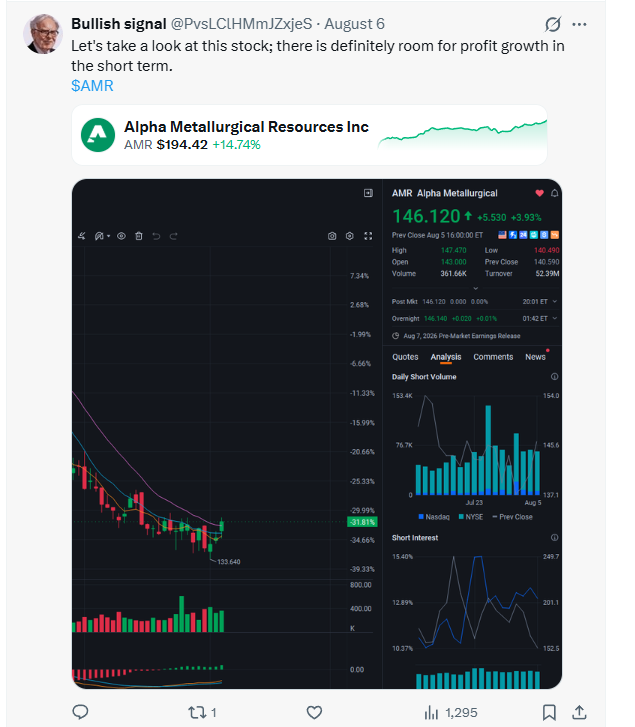
Task: Bookmark this post
Action: coord(549,712)
